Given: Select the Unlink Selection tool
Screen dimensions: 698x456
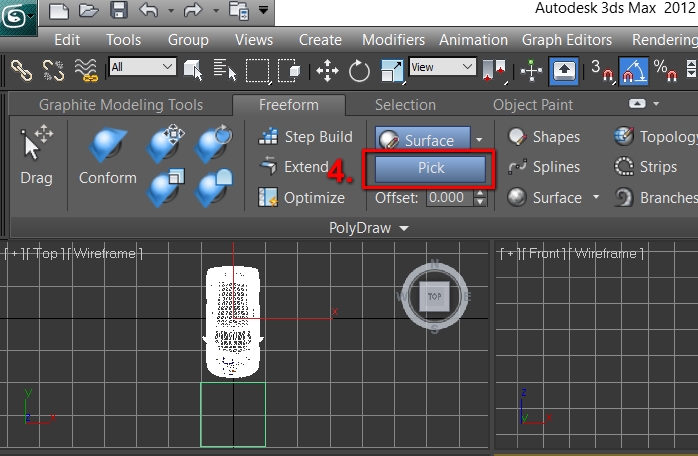Looking at the screenshot, I should pos(53,70).
